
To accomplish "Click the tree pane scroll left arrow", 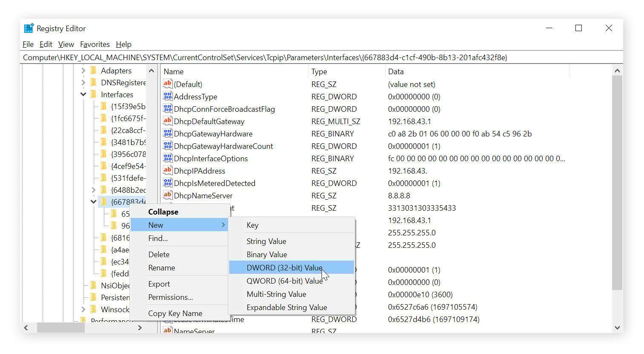I will [x=26, y=328].
